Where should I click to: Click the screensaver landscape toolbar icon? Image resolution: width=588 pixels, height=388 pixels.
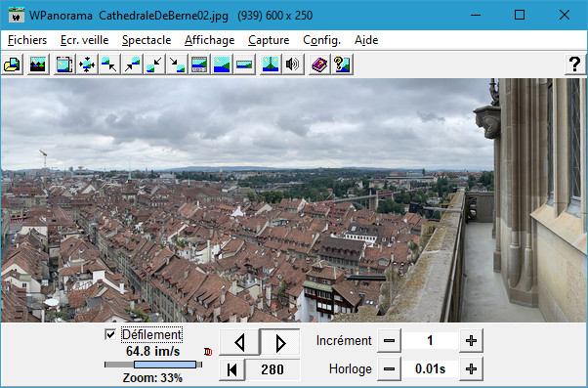click(38, 65)
